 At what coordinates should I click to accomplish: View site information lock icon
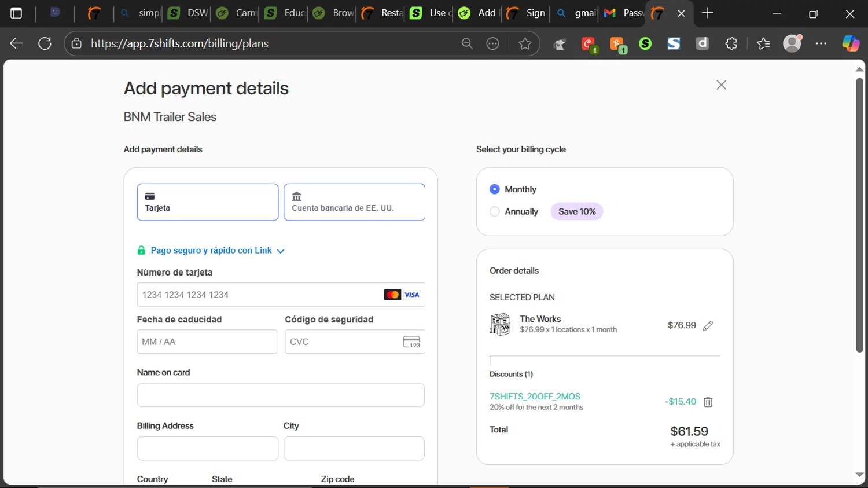tap(76, 43)
